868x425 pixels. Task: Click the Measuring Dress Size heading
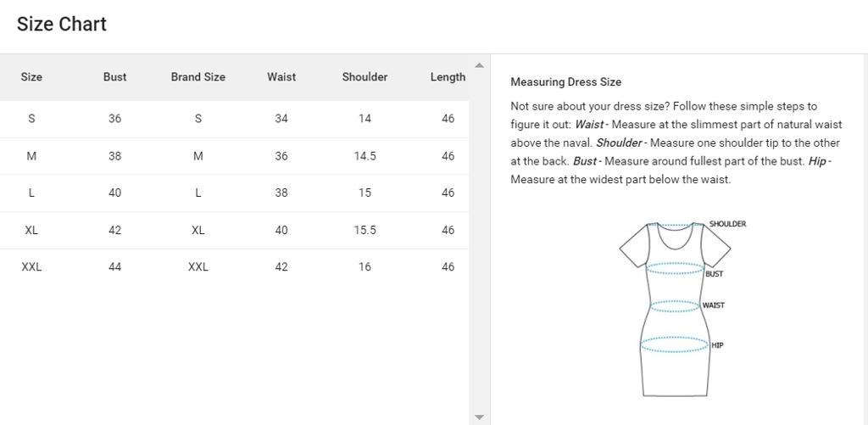coord(565,82)
